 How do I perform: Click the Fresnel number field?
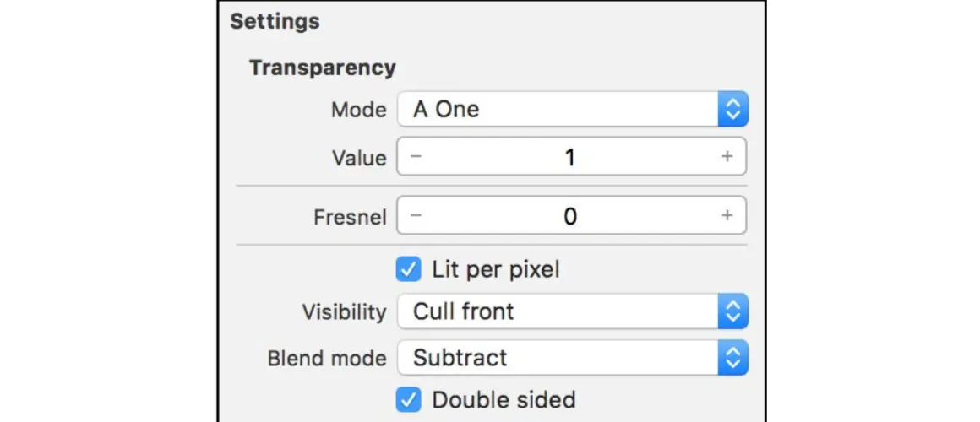570,216
